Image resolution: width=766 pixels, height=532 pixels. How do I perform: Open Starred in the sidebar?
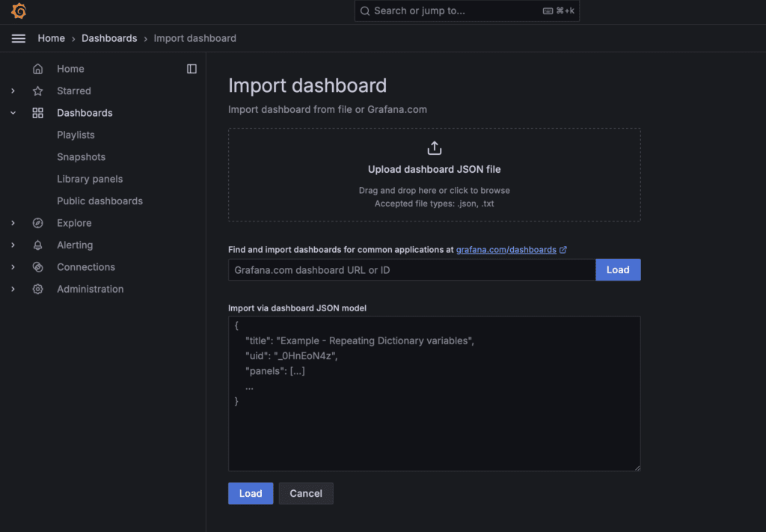coord(74,91)
